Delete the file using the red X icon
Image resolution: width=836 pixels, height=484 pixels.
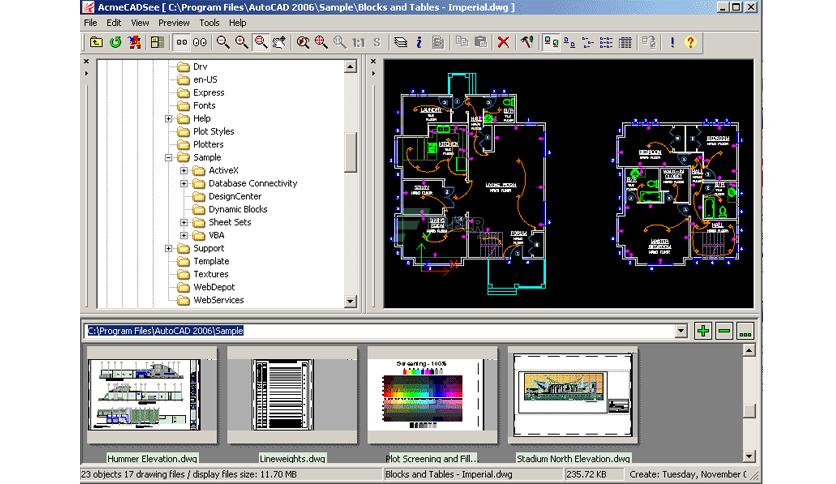click(x=503, y=42)
